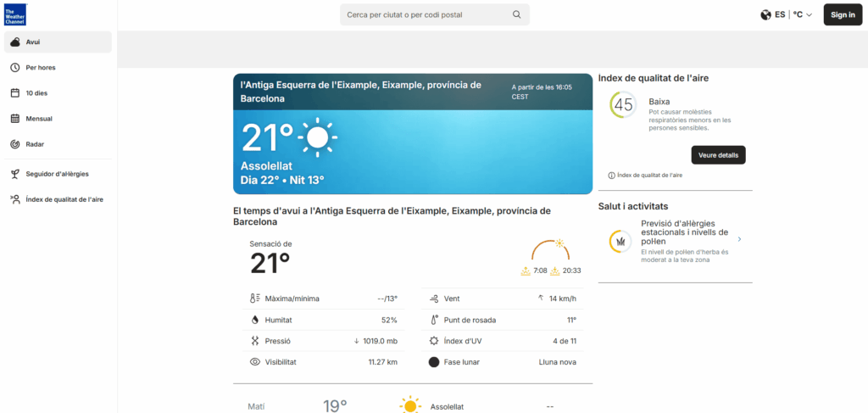The height and width of the screenshot is (413, 868).
Task: Click the sun icon in the Matí row
Action: point(410,405)
